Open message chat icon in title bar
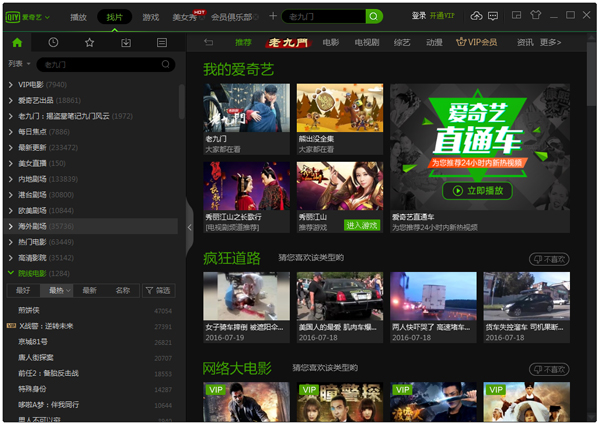Viewport: 600px width, 425px height. pos(493,16)
